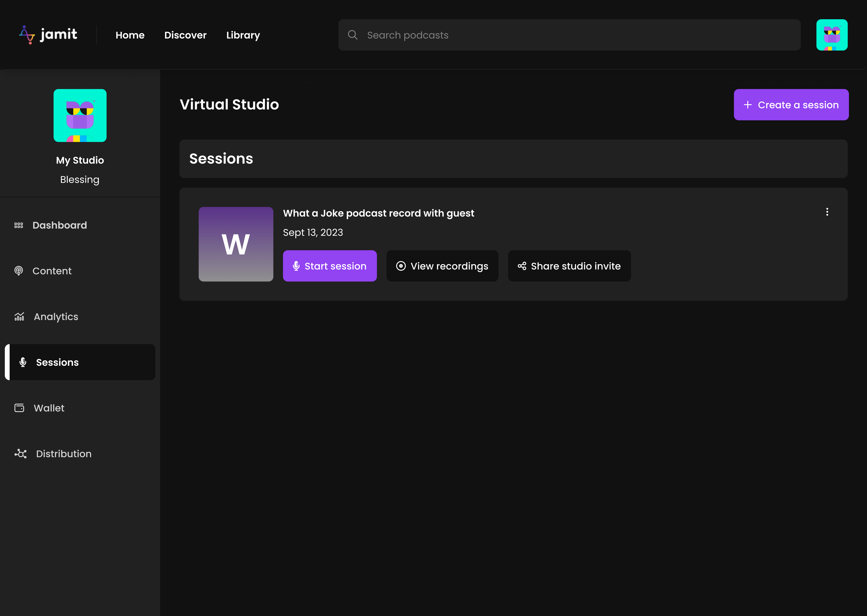Screen dimensions: 867x616
Task: Click the My Studio profile picture
Action: pos(80,116)
